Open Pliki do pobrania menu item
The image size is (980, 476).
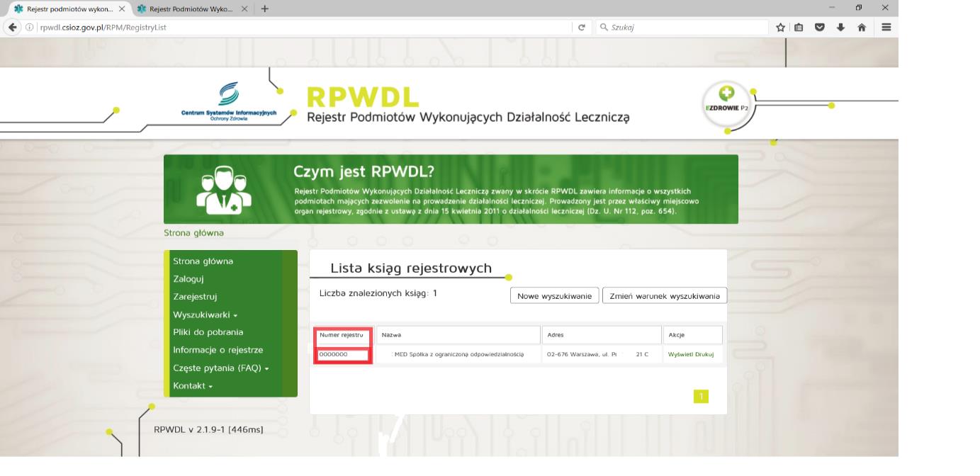pyautogui.click(x=208, y=332)
